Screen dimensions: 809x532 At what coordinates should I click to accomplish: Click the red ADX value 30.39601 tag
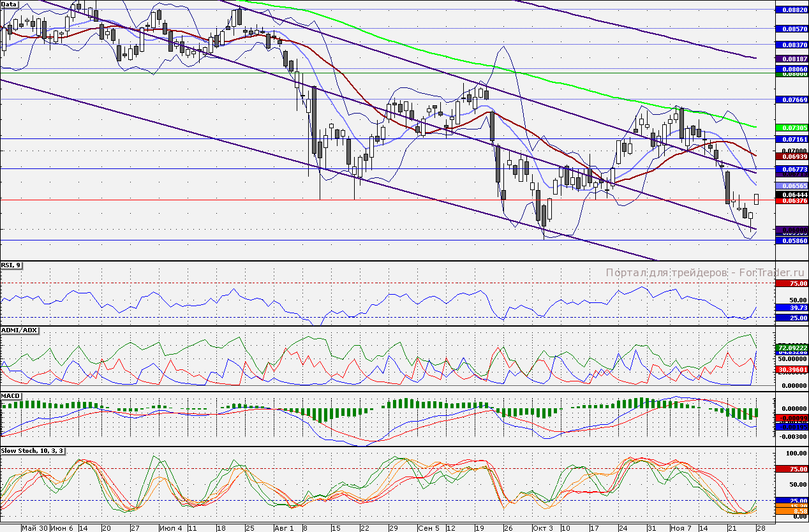(791, 369)
